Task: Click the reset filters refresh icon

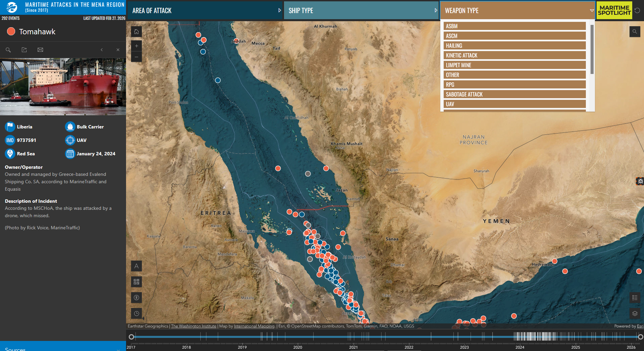Action: pos(637,10)
